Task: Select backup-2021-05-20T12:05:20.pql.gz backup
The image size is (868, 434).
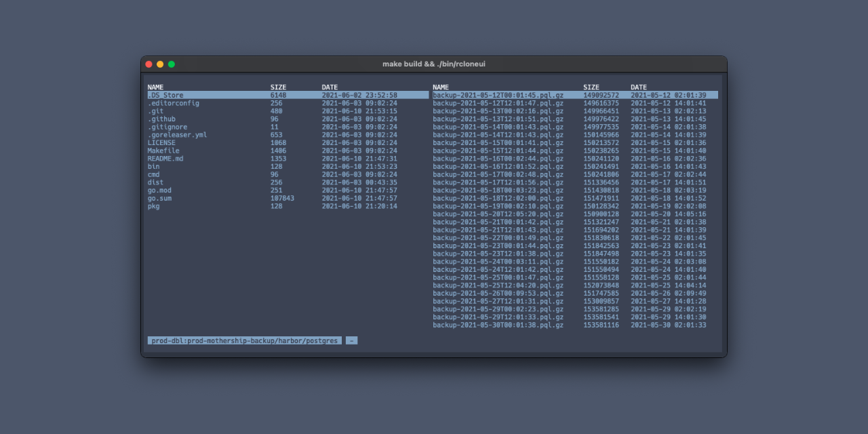Action: pos(498,214)
